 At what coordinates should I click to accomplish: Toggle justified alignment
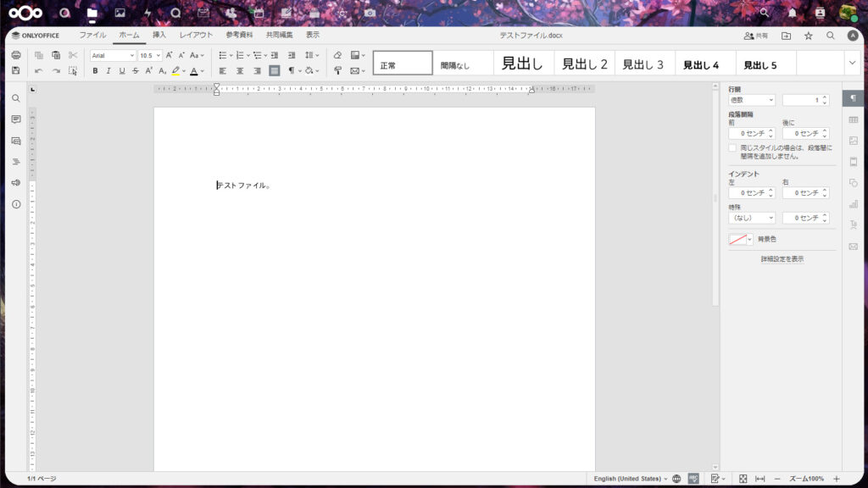pyautogui.click(x=275, y=71)
